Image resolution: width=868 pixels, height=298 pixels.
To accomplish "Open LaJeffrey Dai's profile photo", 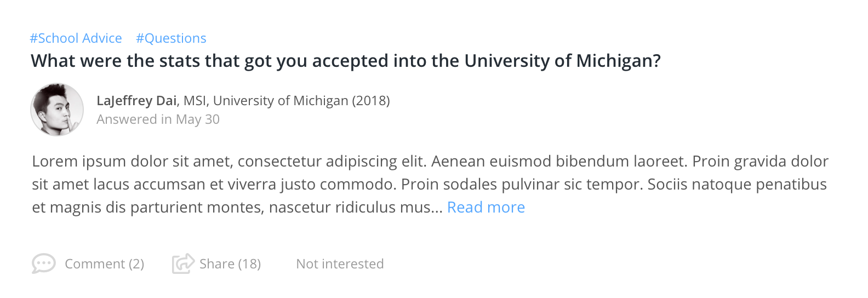I will [x=57, y=110].
